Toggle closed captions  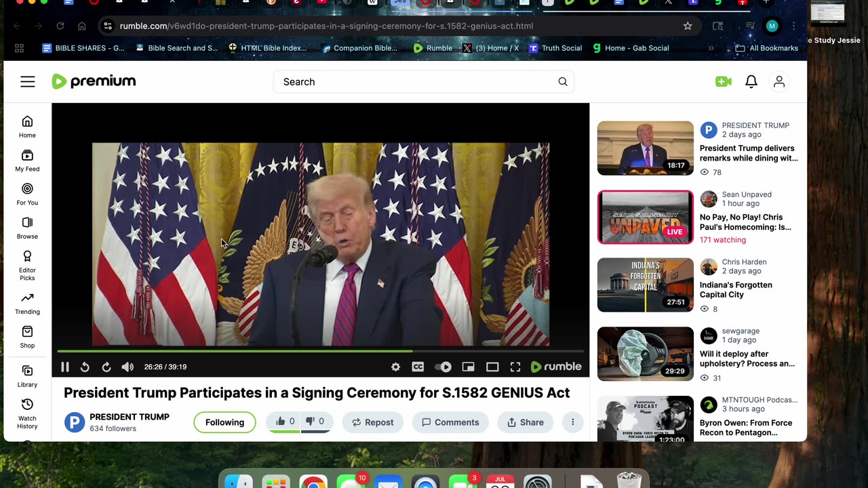pyautogui.click(x=418, y=367)
